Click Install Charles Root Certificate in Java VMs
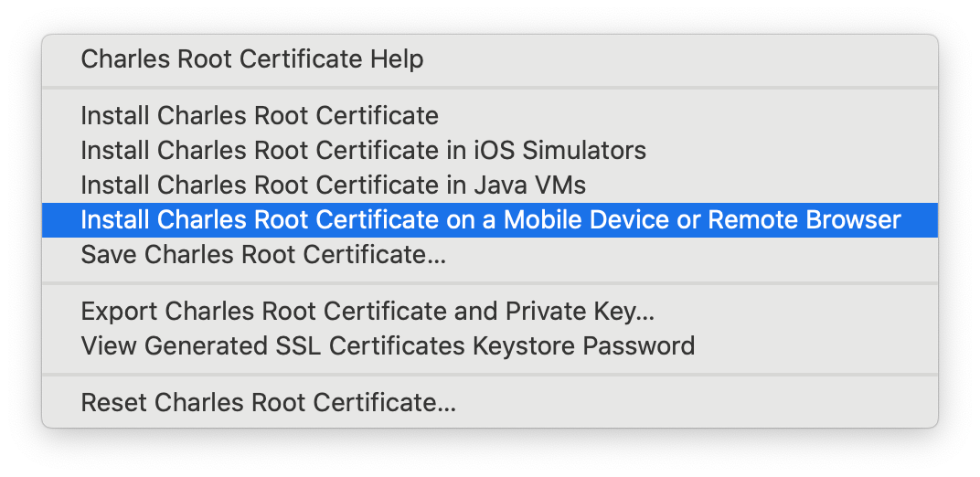The width and height of the screenshot is (980, 477). 490,185
